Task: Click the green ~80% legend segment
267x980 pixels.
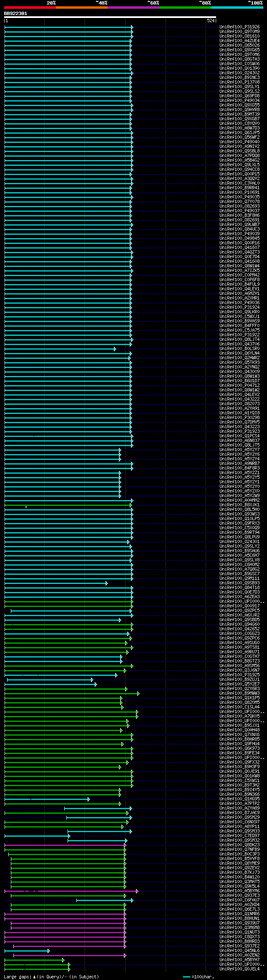Action: click(185, 8)
